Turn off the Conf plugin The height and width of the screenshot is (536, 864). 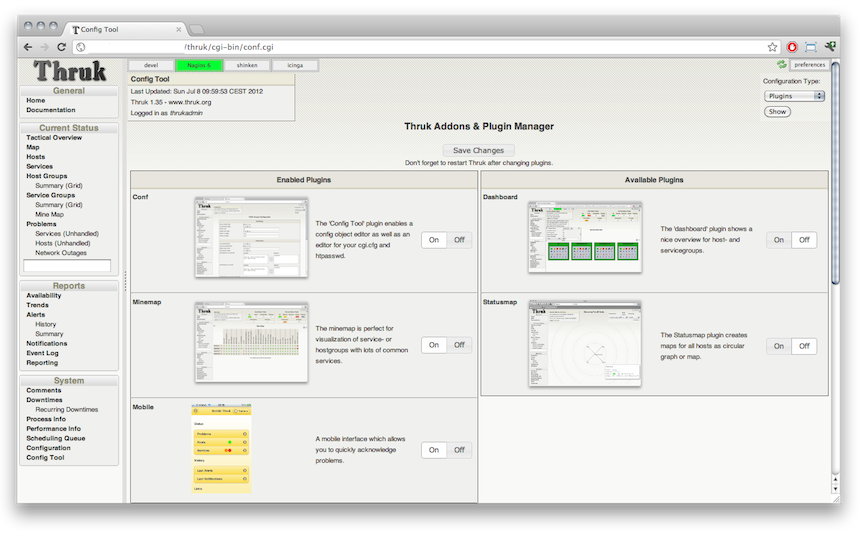459,240
